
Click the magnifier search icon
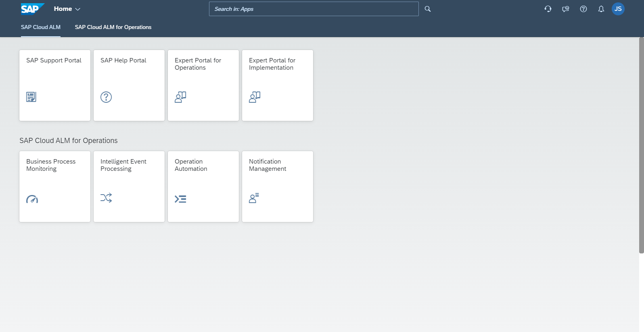pyautogui.click(x=428, y=9)
